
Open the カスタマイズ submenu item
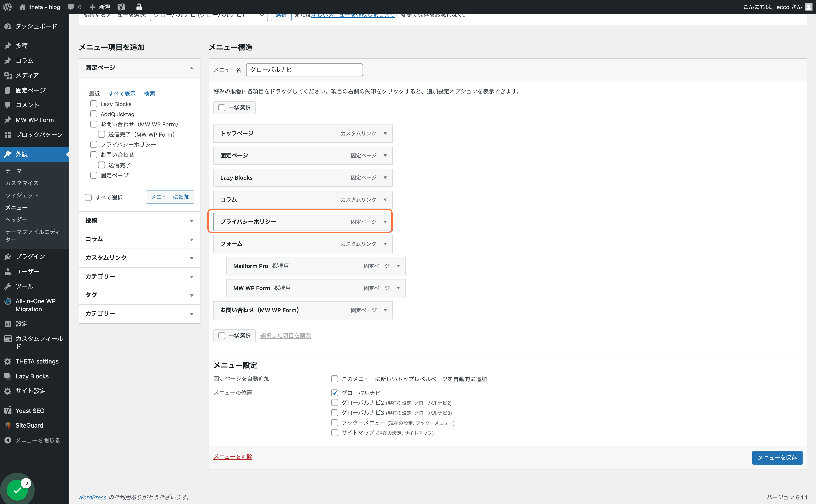point(22,183)
